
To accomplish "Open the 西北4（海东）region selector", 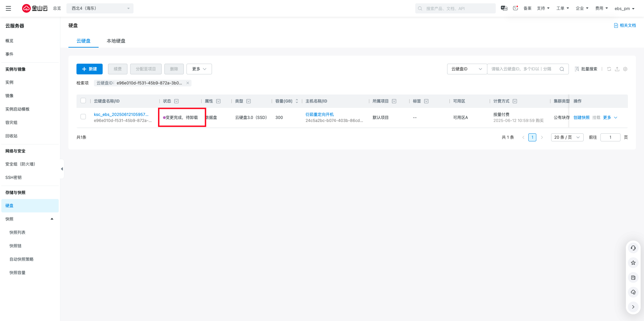I will point(100,8).
